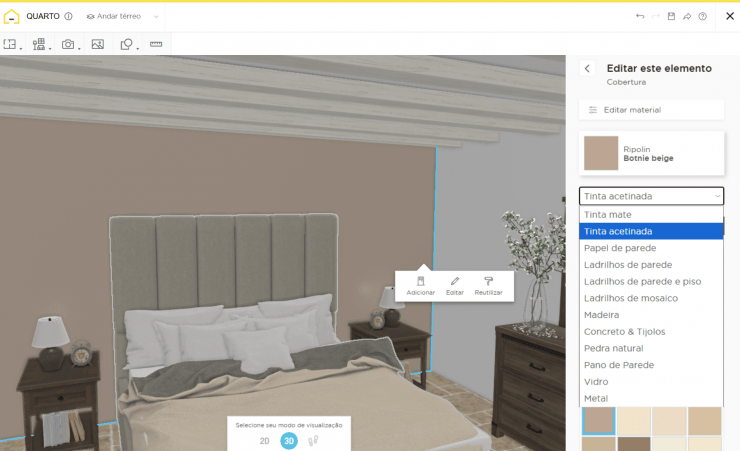Click the QUARTO project title
The width and height of the screenshot is (740, 451).
point(43,16)
